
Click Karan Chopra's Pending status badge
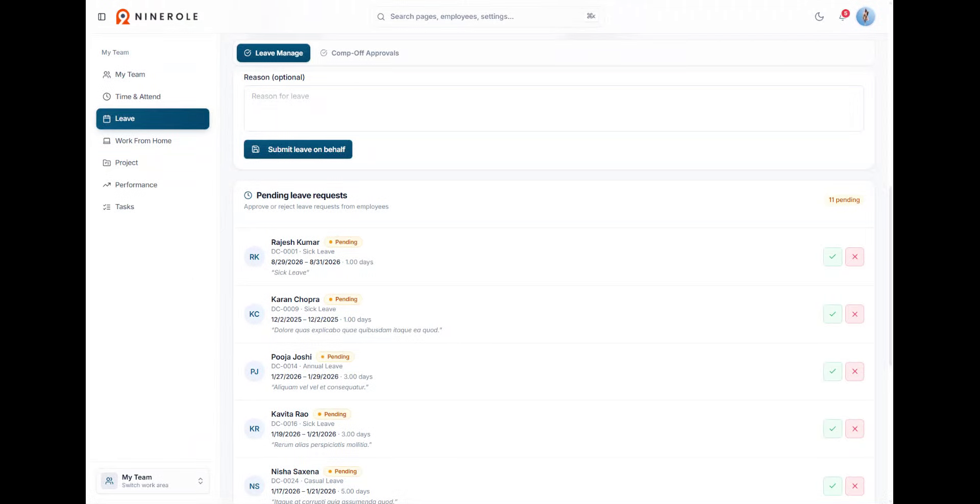343,299
